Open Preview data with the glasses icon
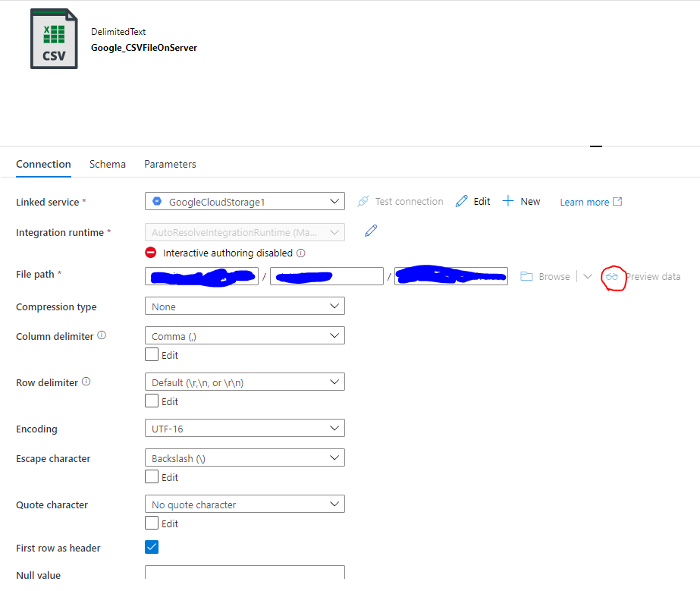This screenshot has height=591, width=700. [x=614, y=277]
